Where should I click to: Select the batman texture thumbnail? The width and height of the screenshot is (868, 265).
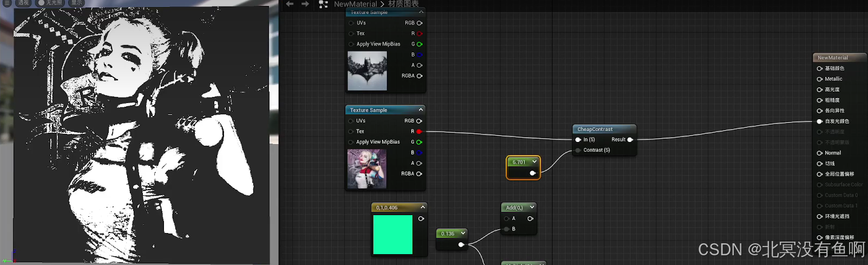367,71
